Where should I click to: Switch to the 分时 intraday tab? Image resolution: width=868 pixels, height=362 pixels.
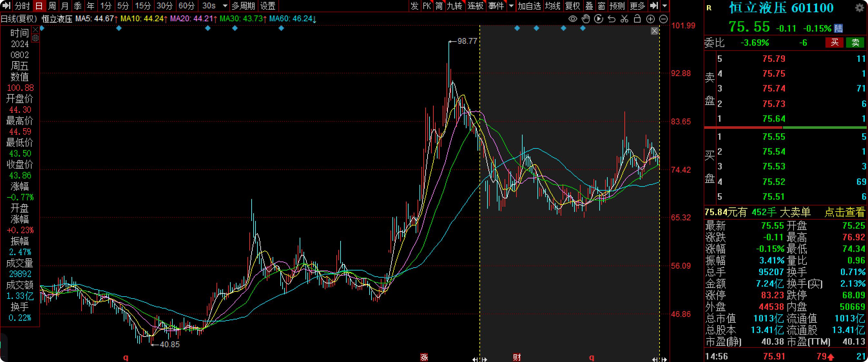22,6
